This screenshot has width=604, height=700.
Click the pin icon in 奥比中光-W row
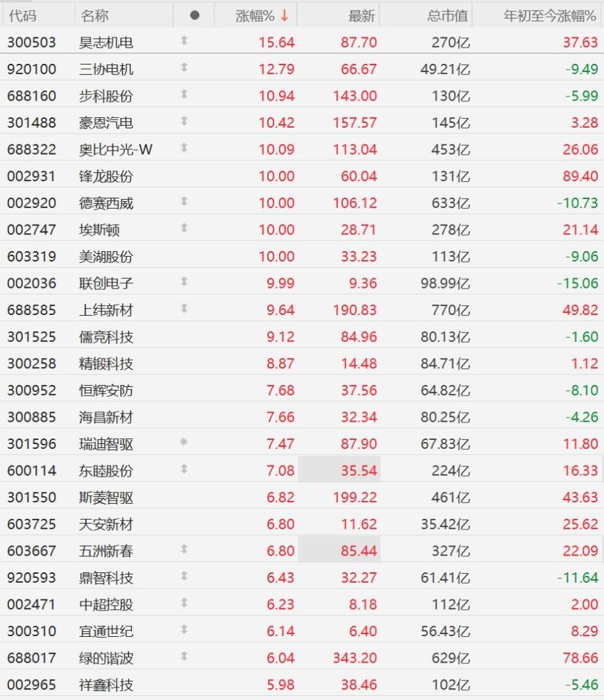(184, 148)
